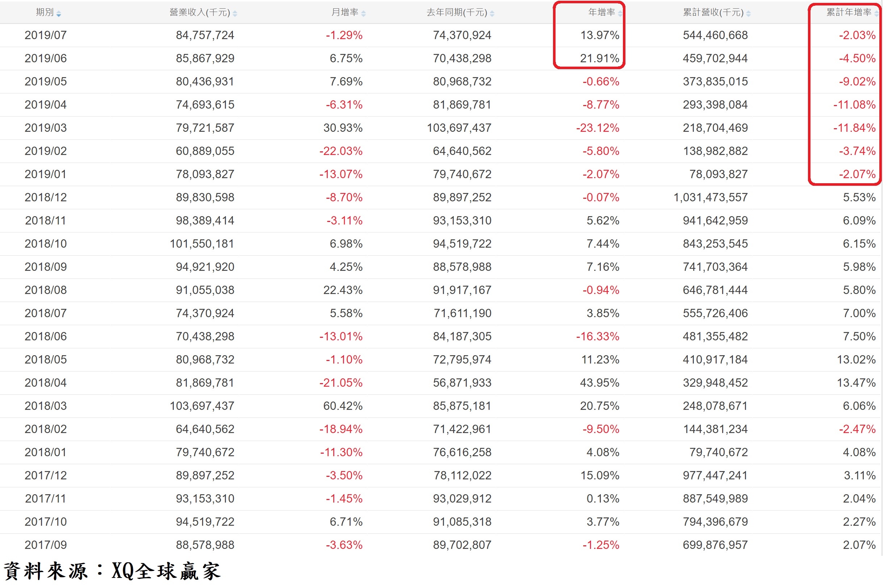This screenshot has height=588, width=888.
Task: Select the 2019/01 period cell
Action: pyautogui.click(x=46, y=175)
